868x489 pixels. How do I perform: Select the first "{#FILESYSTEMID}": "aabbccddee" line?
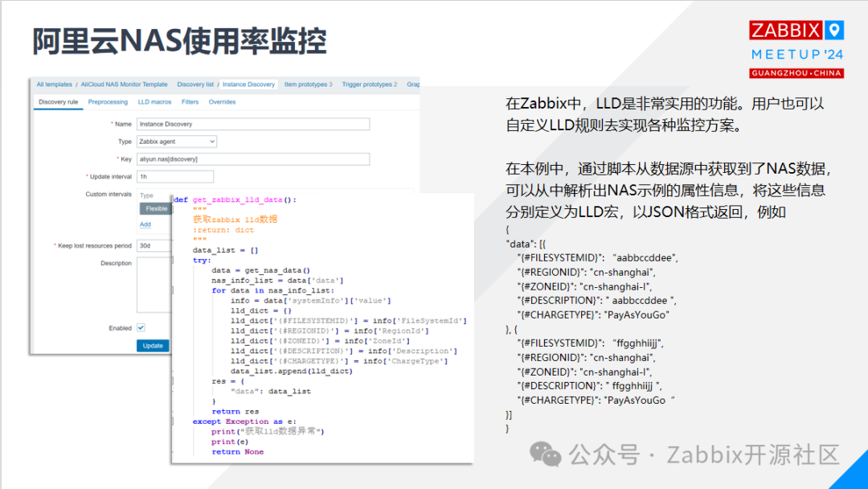(597, 258)
